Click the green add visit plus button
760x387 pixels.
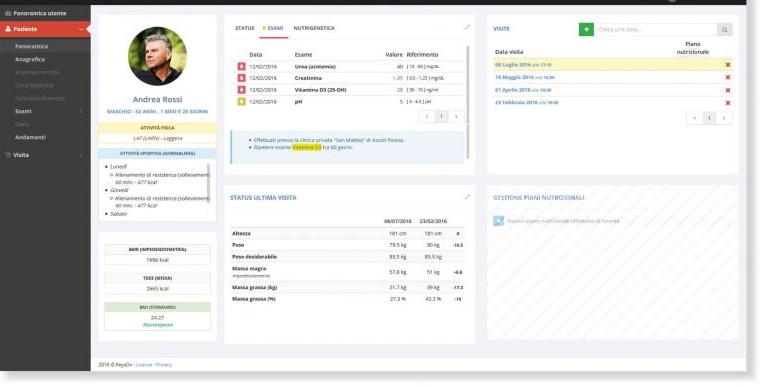click(586, 30)
